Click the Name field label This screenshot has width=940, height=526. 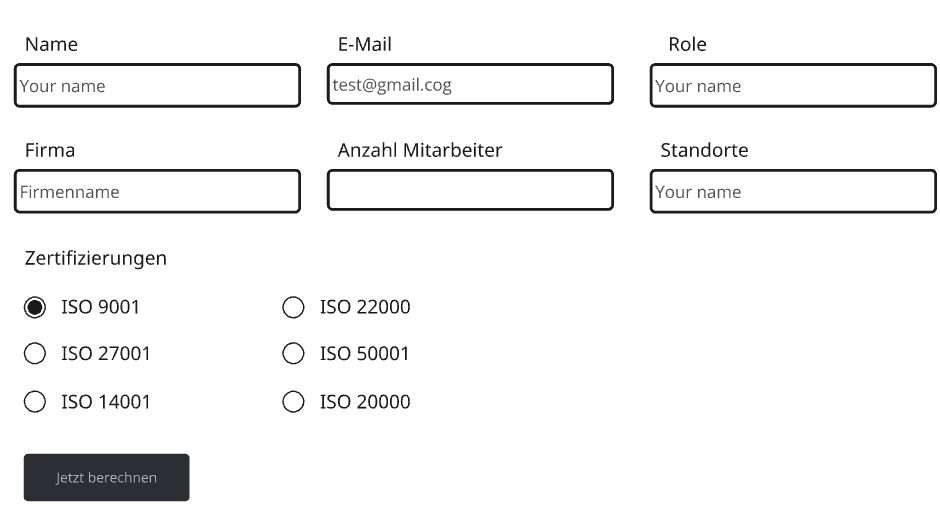(51, 45)
